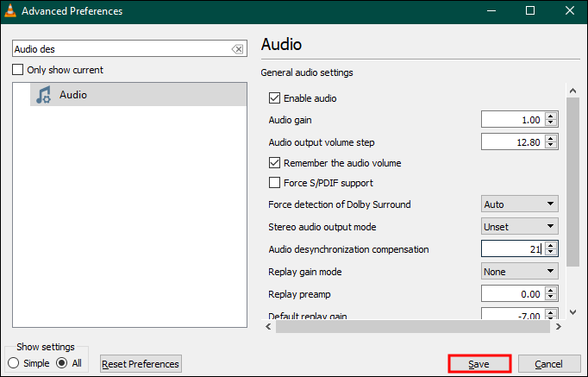
Task: Clear the search field with X icon
Action: (x=237, y=49)
